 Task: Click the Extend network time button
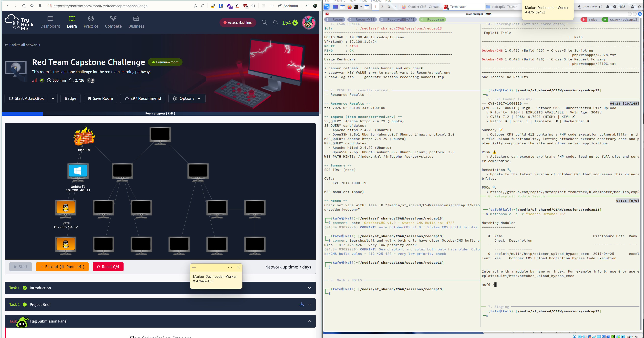click(x=62, y=267)
